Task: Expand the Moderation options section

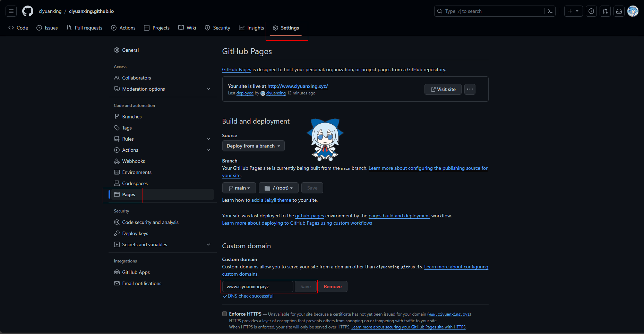Action: (x=208, y=89)
